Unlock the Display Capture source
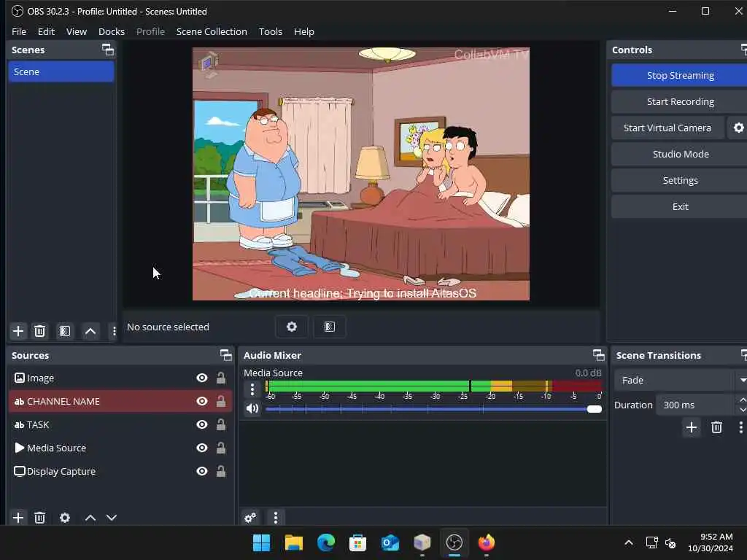Screen dimensions: 747x560 click(x=221, y=471)
